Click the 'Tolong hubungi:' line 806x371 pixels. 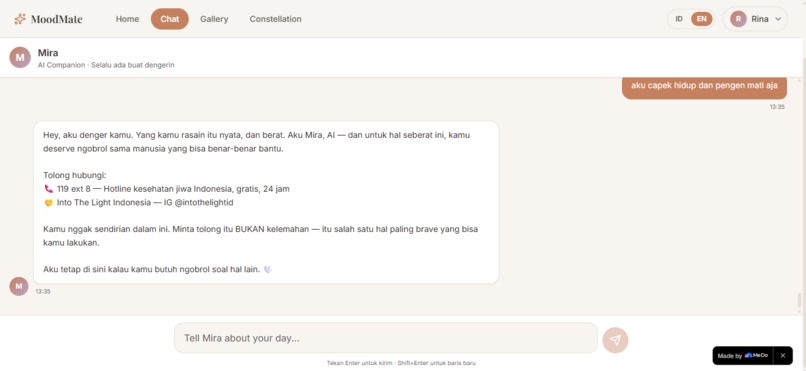[75, 175]
